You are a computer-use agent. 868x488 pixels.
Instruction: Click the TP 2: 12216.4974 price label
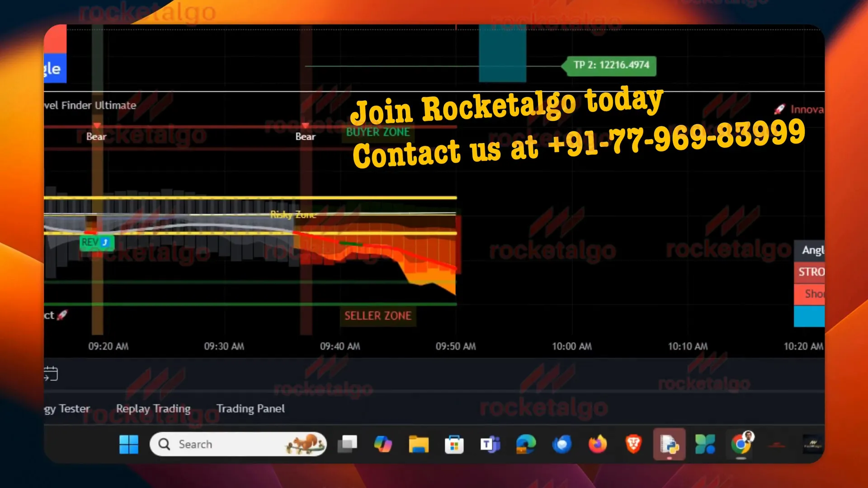click(x=610, y=65)
